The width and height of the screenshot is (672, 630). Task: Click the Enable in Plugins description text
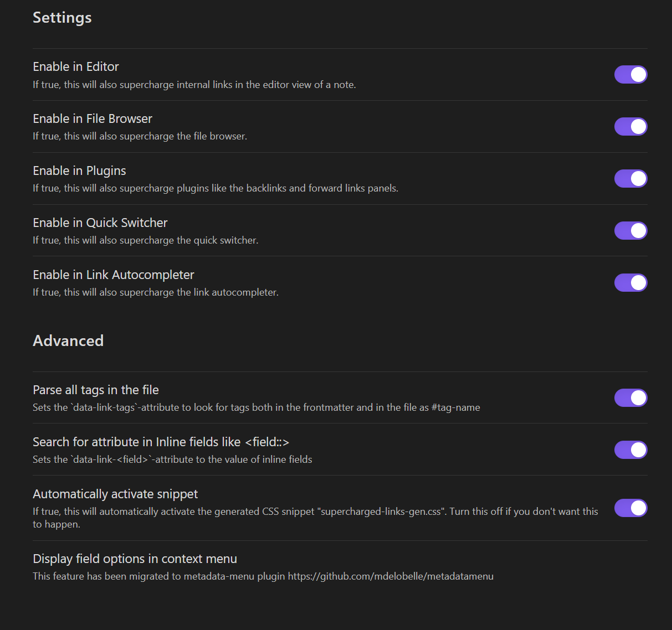click(215, 188)
